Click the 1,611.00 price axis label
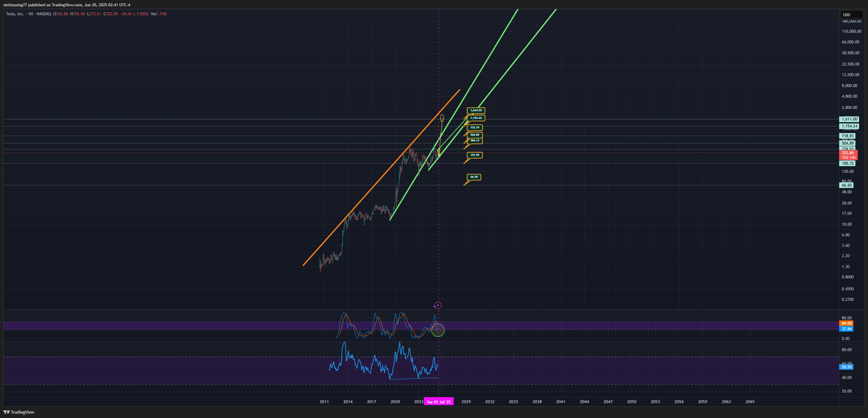This screenshot has height=418, width=868. (849, 119)
